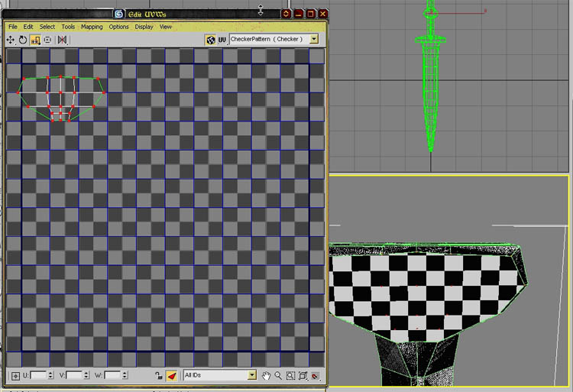The height and width of the screenshot is (392, 573).
Task: Click the Zoom Region tool
Action: click(290, 376)
